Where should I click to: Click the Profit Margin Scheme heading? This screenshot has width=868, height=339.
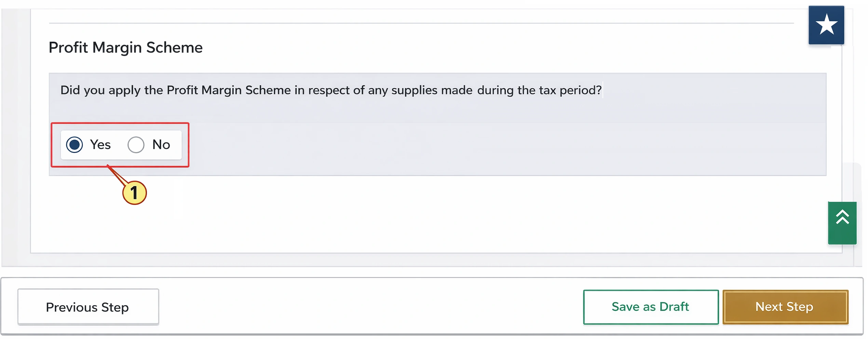click(x=125, y=47)
